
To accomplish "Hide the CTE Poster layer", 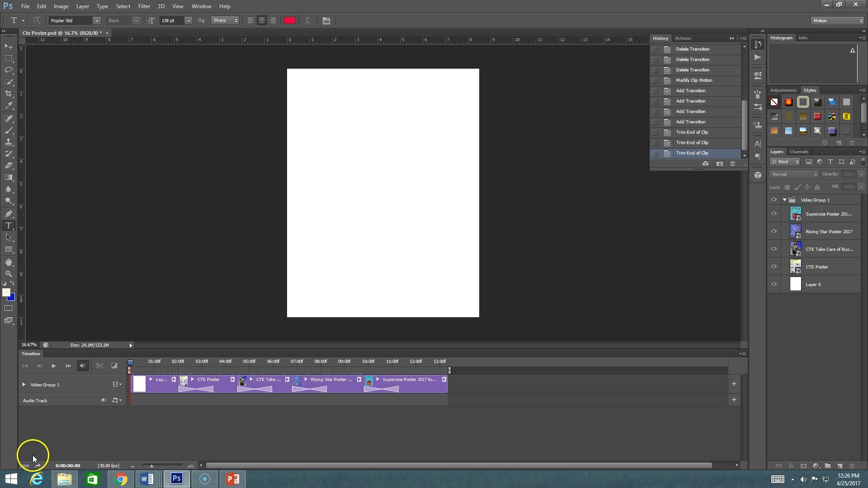I will pyautogui.click(x=774, y=267).
